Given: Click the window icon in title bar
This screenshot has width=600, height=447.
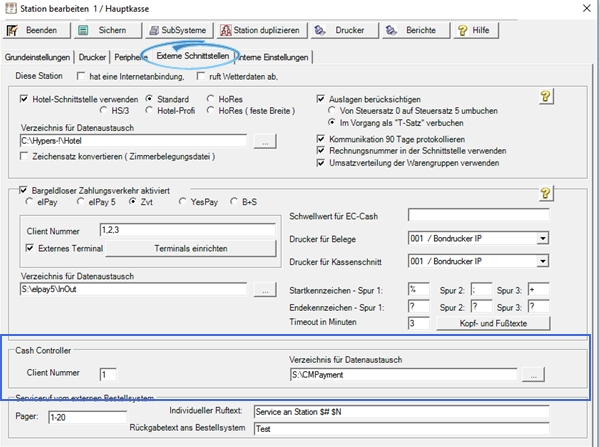Looking at the screenshot, I should click(x=11, y=8).
